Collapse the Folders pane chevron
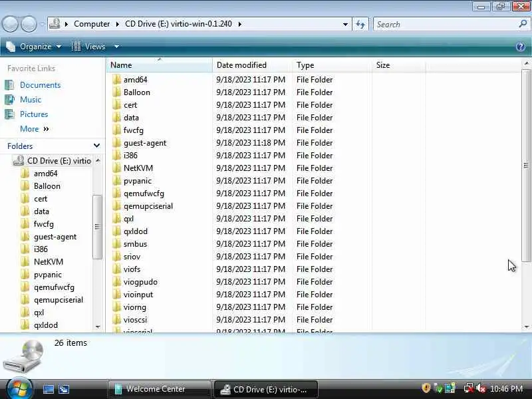Viewport: 532px width, 399px height. (96, 146)
